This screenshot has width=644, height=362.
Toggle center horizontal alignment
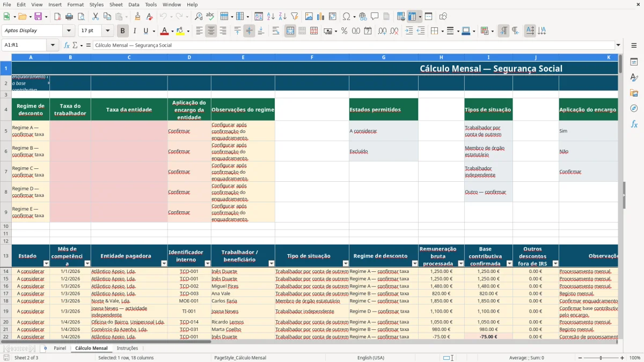coord(211,31)
